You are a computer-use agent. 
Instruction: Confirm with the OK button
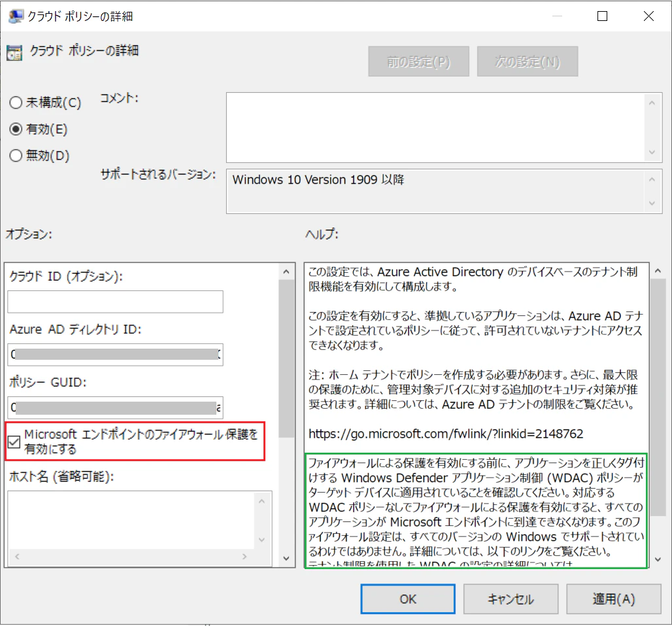click(408, 599)
